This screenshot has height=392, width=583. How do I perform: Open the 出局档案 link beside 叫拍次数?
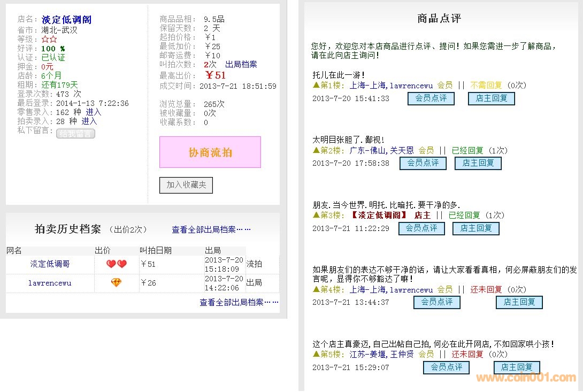click(241, 64)
